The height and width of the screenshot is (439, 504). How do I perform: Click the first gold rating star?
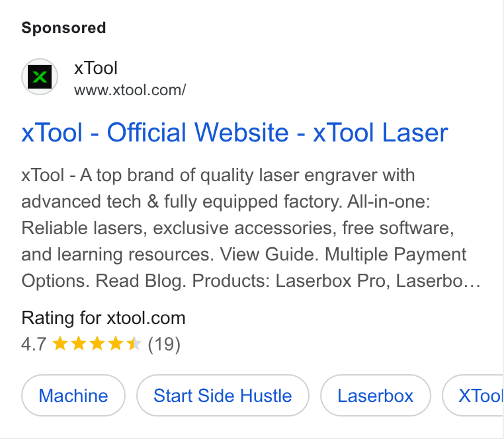(x=60, y=344)
